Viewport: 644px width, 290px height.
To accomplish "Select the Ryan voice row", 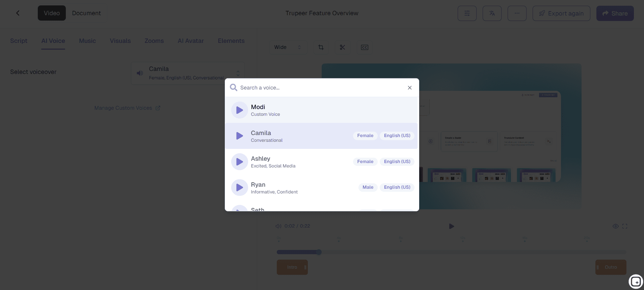I will pyautogui.click(x=321, y=187).
